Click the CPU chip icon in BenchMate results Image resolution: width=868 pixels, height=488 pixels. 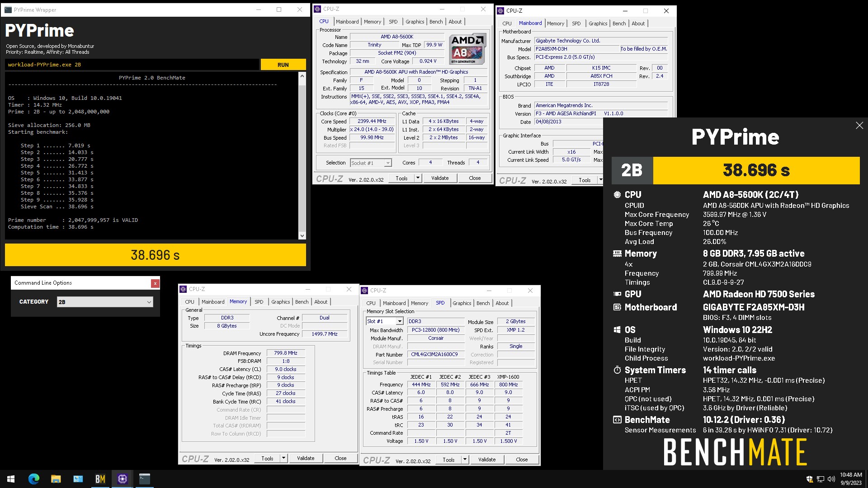tap(617, 195)
